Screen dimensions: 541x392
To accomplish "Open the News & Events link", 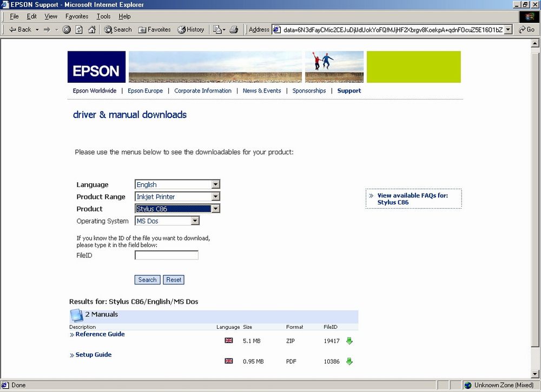I will pyautogui.click(x=262, y=91).
